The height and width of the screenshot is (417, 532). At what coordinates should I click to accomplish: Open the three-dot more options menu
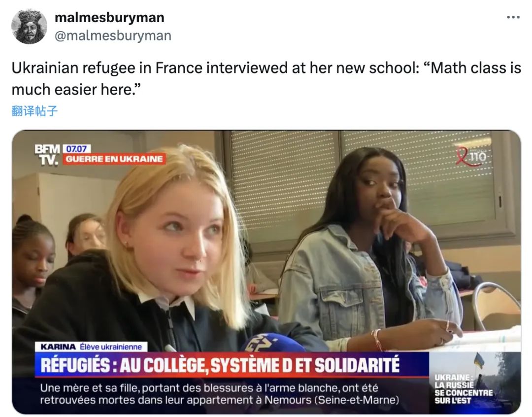(513, 17)
